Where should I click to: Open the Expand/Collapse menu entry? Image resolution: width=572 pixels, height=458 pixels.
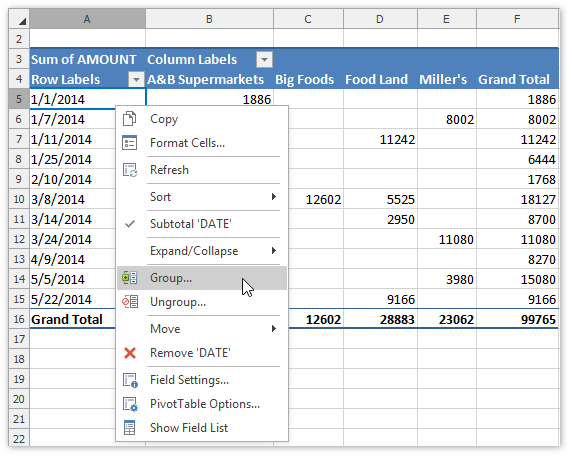202,250
